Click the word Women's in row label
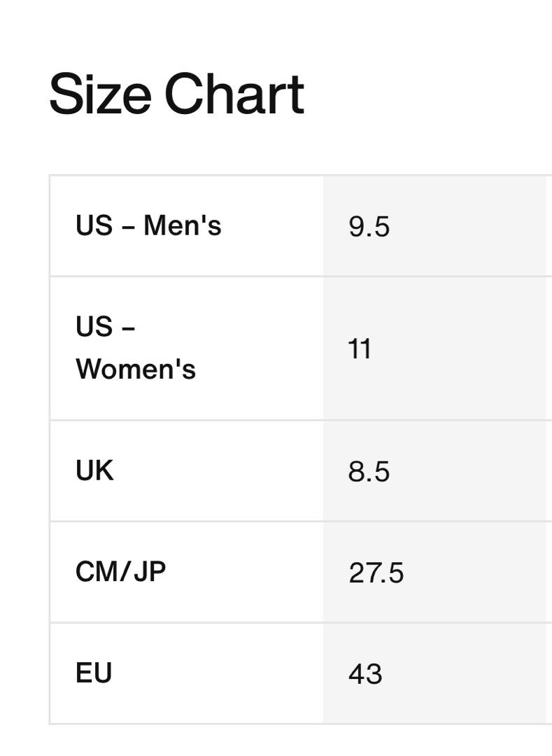552x756 pixels. pos(136,370)
